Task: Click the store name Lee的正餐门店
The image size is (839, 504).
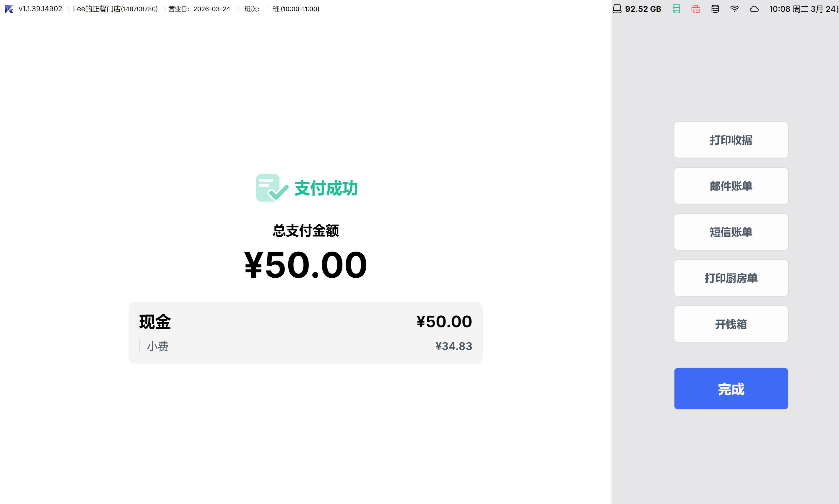Action: coord(115,9)
